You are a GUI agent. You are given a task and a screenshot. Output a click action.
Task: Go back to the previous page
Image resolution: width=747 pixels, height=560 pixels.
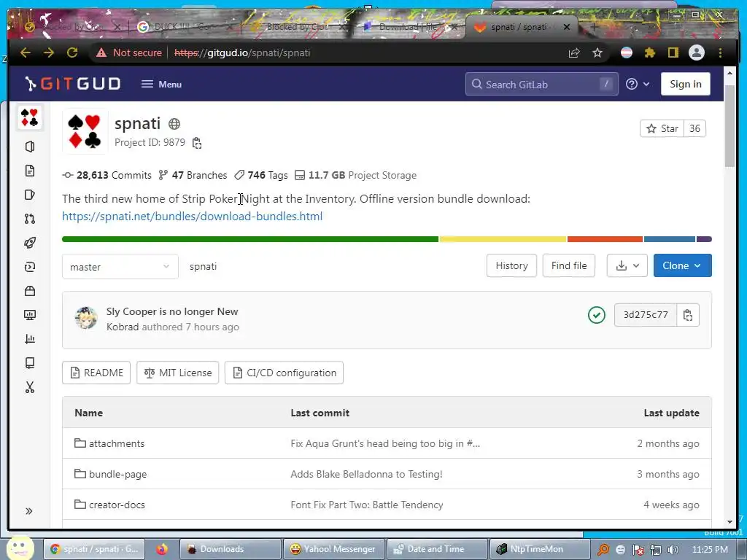[26, 52]
